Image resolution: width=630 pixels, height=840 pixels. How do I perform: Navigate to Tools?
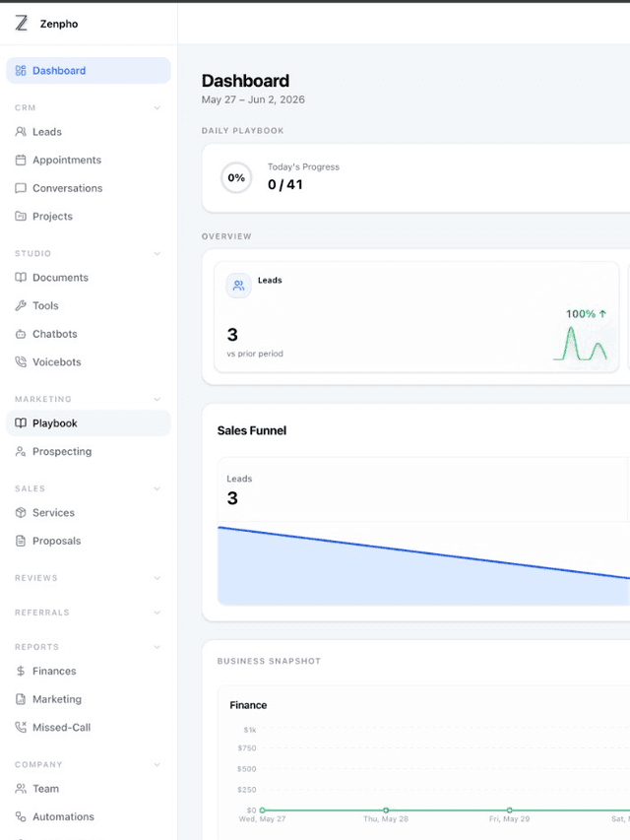(89, 306)
